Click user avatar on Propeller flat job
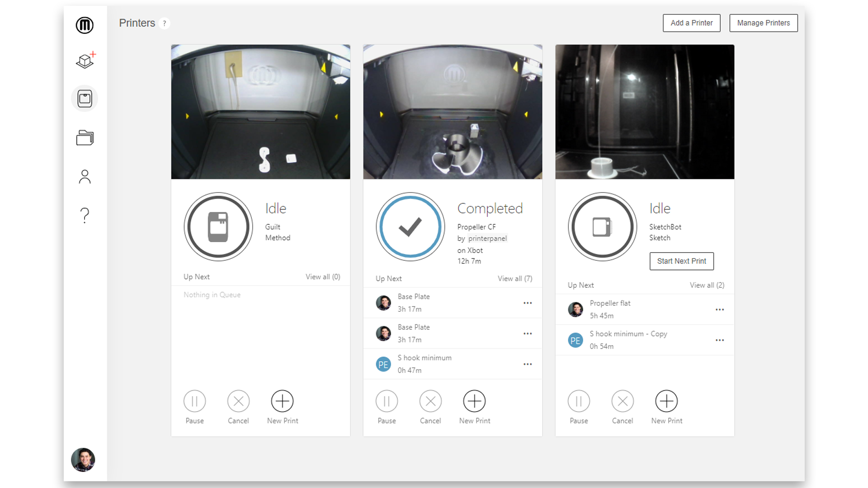 576,310
